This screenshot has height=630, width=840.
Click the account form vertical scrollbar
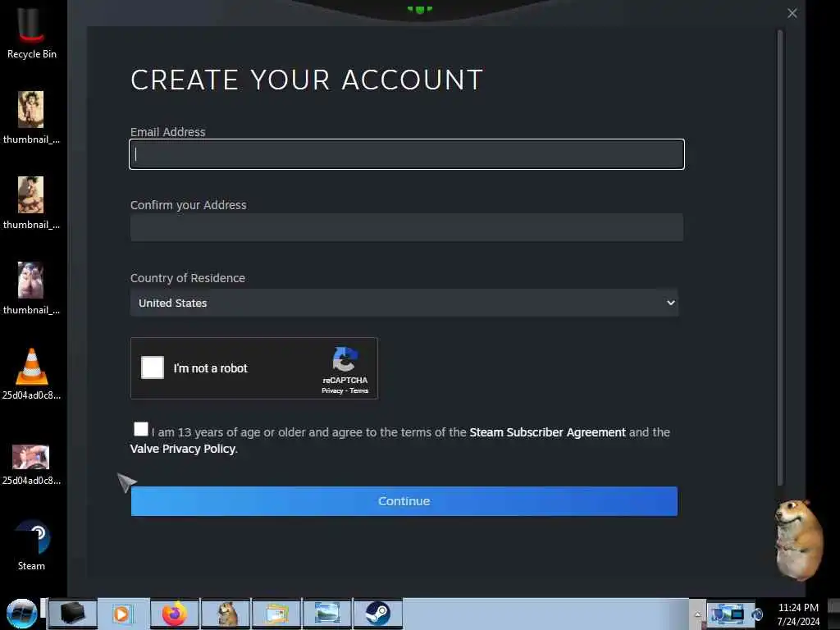(x=780, y=257)
